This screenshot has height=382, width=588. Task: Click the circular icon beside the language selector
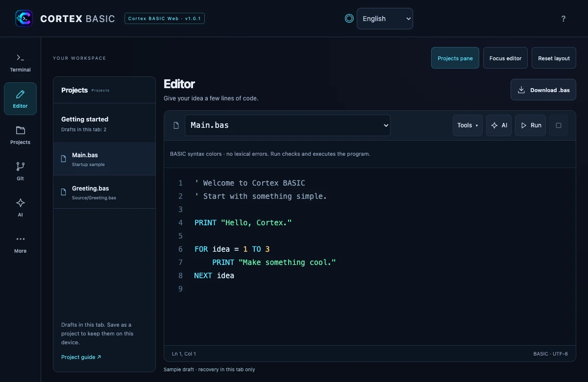[x=349, y=19]
